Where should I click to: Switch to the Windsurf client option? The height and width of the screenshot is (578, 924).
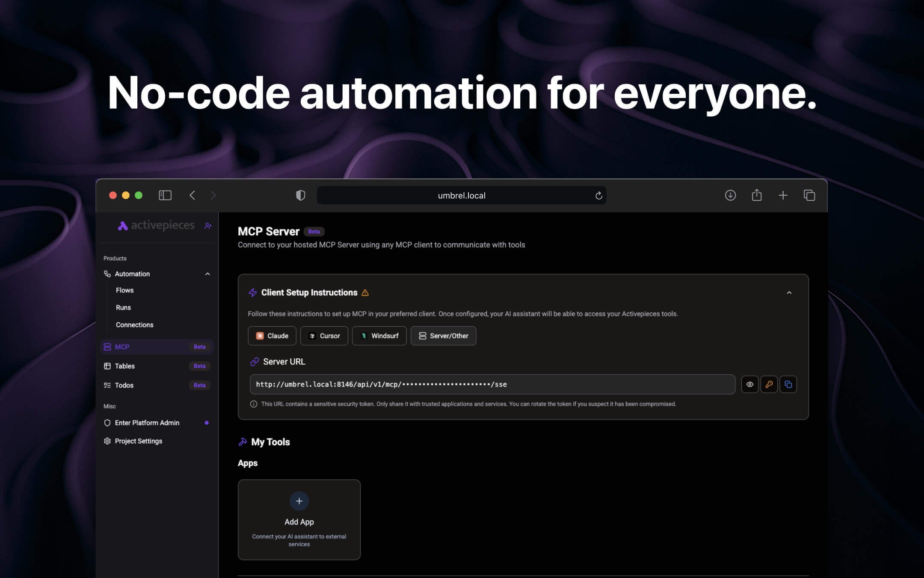(x=379, y=336)
